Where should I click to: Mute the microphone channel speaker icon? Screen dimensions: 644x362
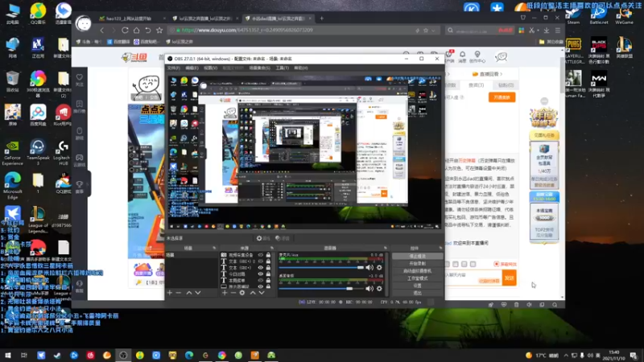[369, 268]
